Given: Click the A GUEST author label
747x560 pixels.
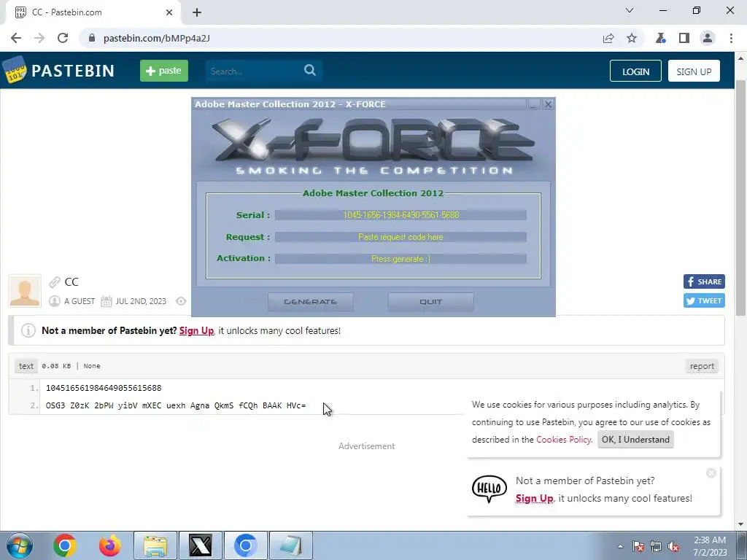Looking at the screenshot, I should [80, 301].
